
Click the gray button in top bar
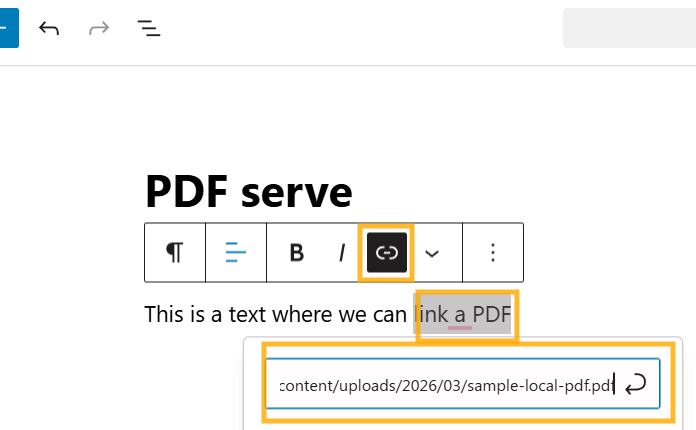[x=628, y=28]
